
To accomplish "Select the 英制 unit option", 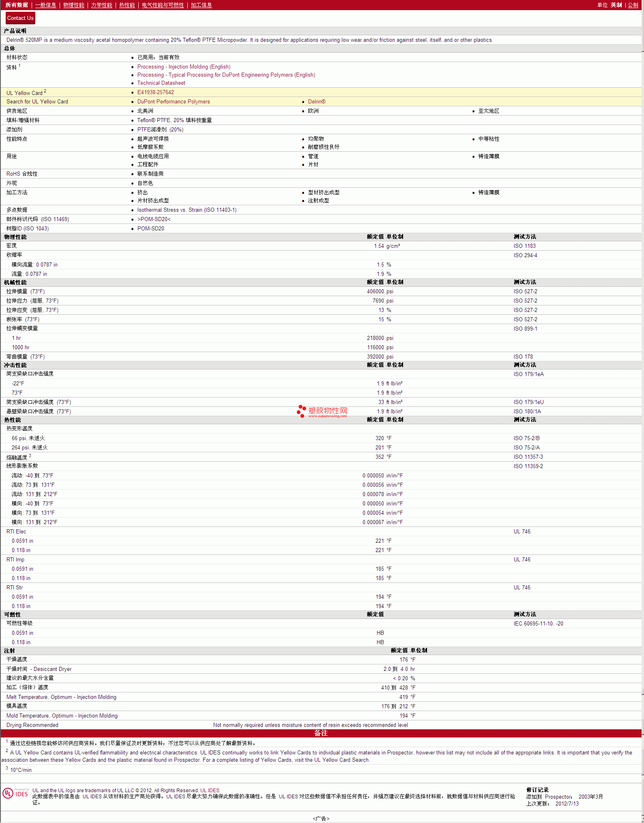I will click(x=616, y=5).
